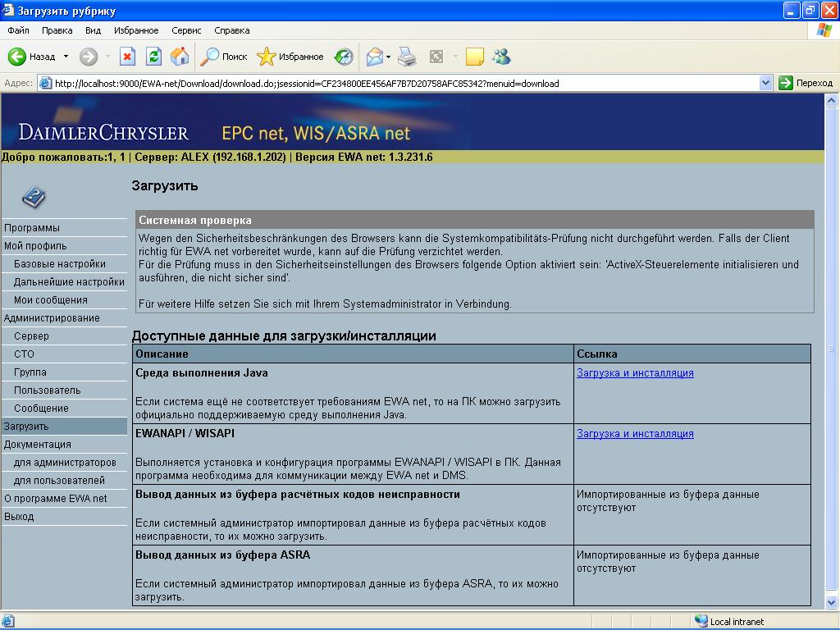Open the Избранное star toolbar button
Screen dimensions: 840x630
click(290, 57)
